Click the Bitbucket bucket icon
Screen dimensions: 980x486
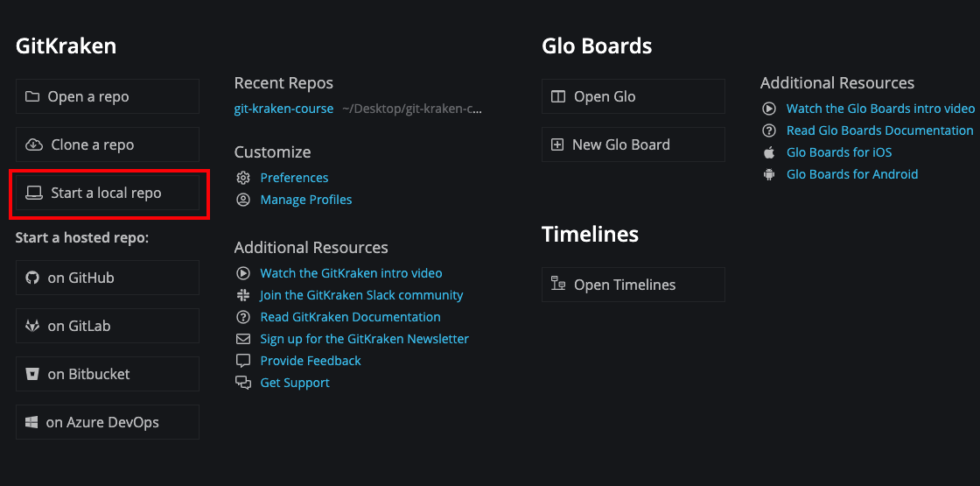tap(31, 374)
